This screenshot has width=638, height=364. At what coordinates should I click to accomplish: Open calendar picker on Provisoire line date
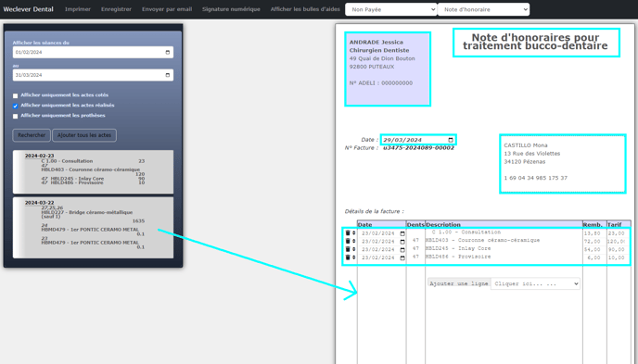pos(402,258)
